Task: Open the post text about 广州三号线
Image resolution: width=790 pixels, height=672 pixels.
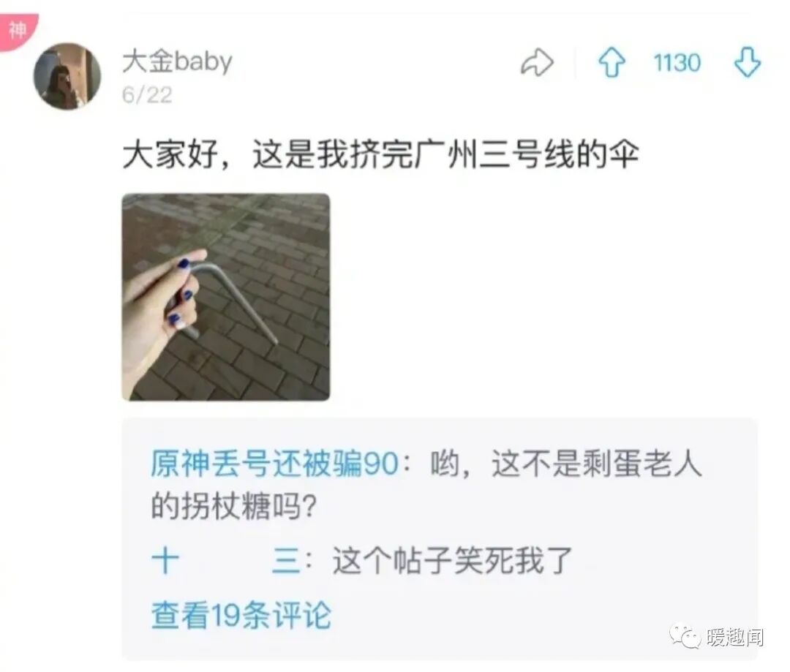Action: coord(381,154)
